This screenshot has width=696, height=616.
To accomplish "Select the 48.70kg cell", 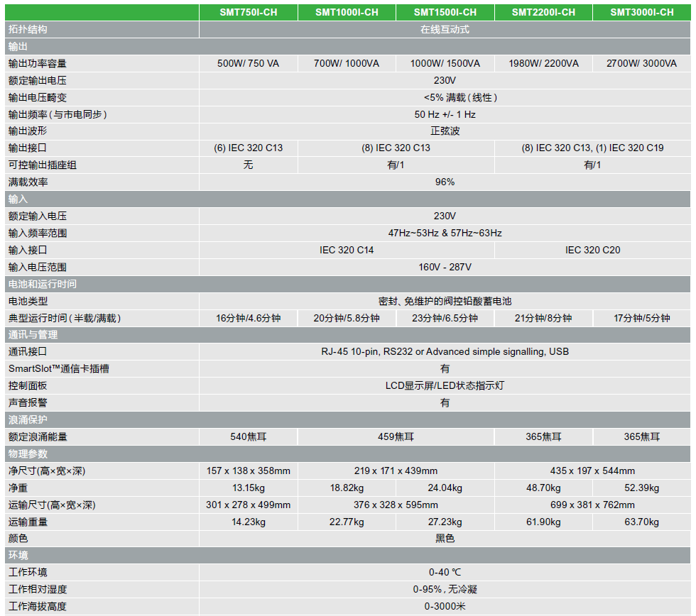I will point(543,488).
